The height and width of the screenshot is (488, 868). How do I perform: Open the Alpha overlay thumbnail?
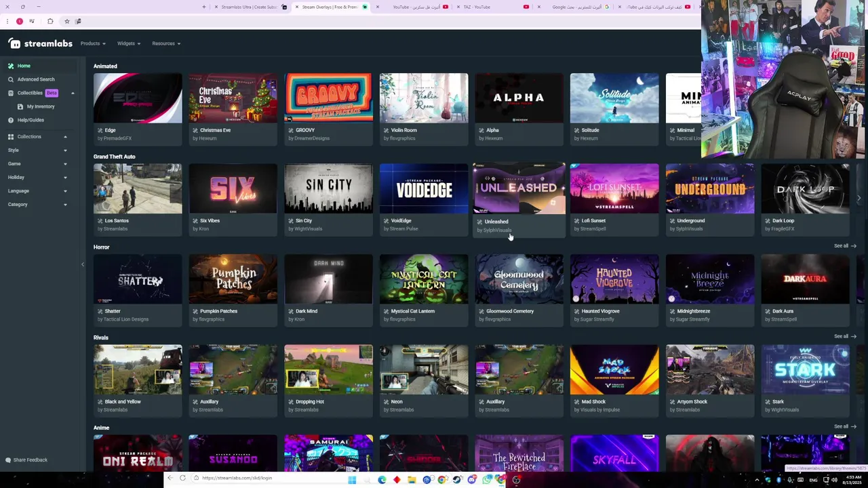(519, 98)
